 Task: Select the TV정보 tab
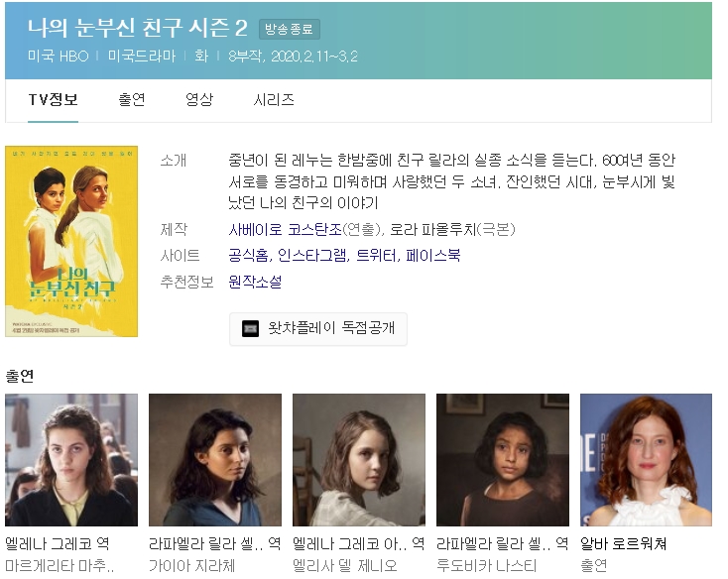[x=53, y=100]
